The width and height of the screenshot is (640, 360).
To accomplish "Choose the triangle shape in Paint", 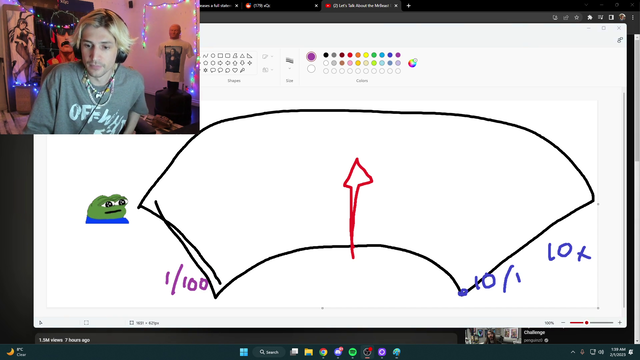I will (x=242, y=56).
